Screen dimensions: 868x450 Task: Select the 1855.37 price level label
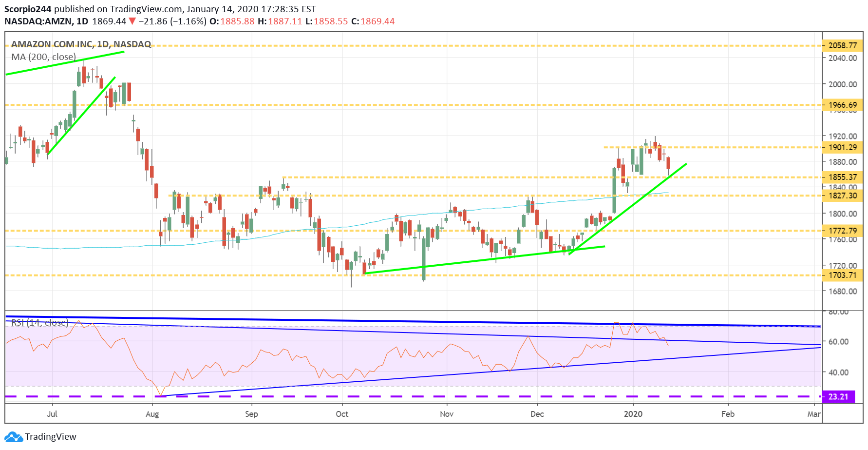click(843, 177)
